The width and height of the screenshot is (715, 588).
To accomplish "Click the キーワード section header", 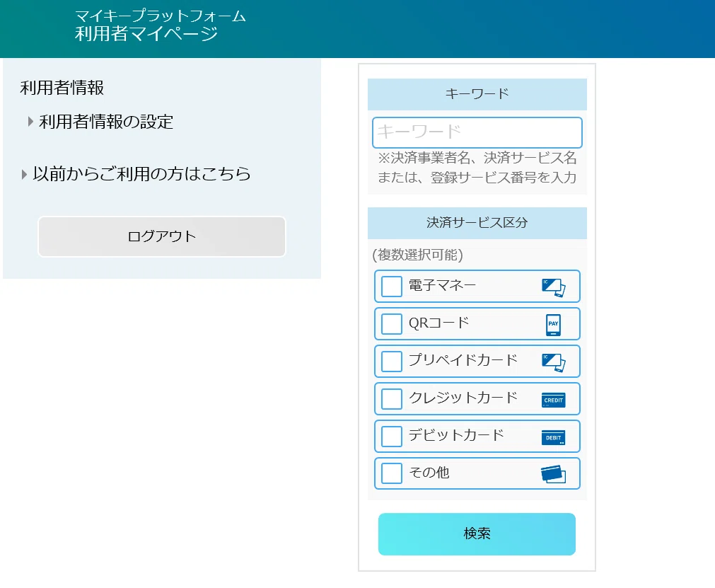I will [x=477, y=94].
